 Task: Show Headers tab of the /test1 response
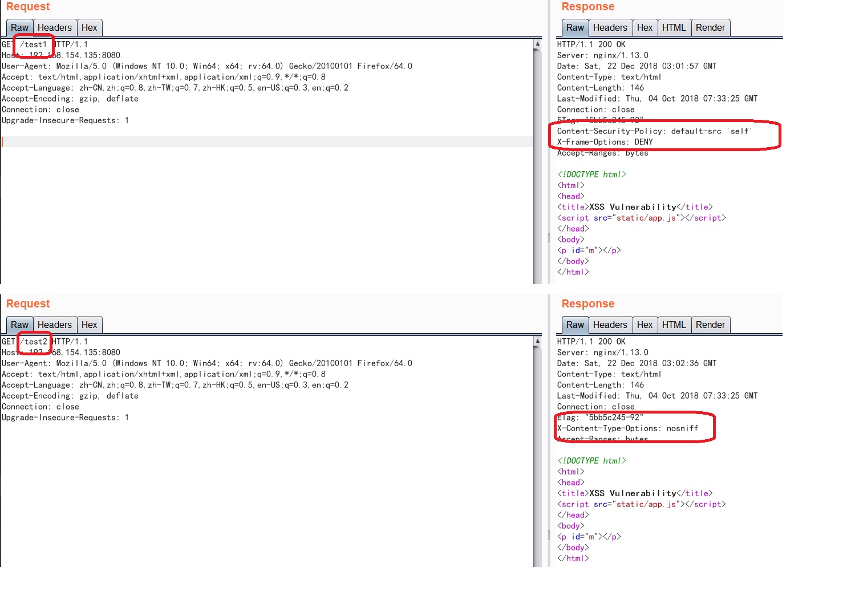click(x=610, y=27)
